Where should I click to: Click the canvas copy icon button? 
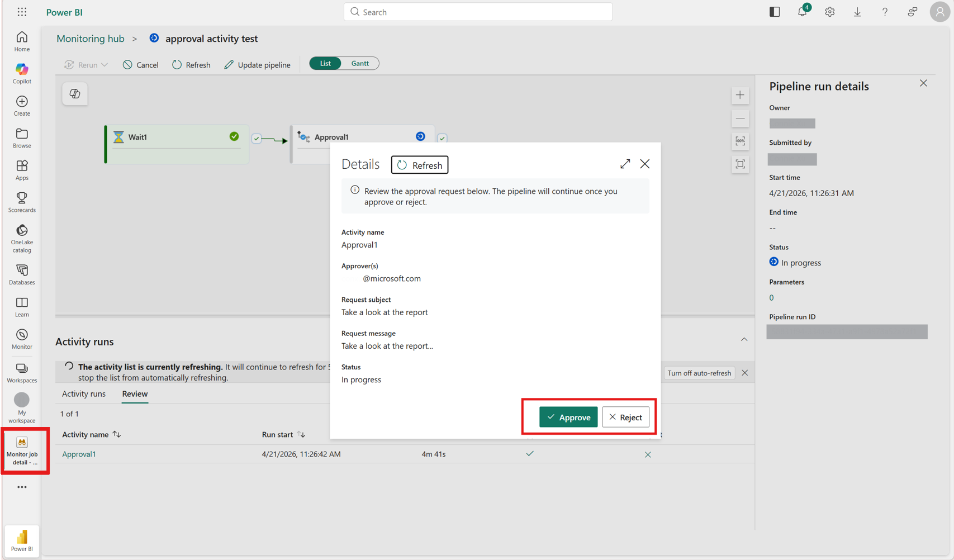tap(75, 94)
